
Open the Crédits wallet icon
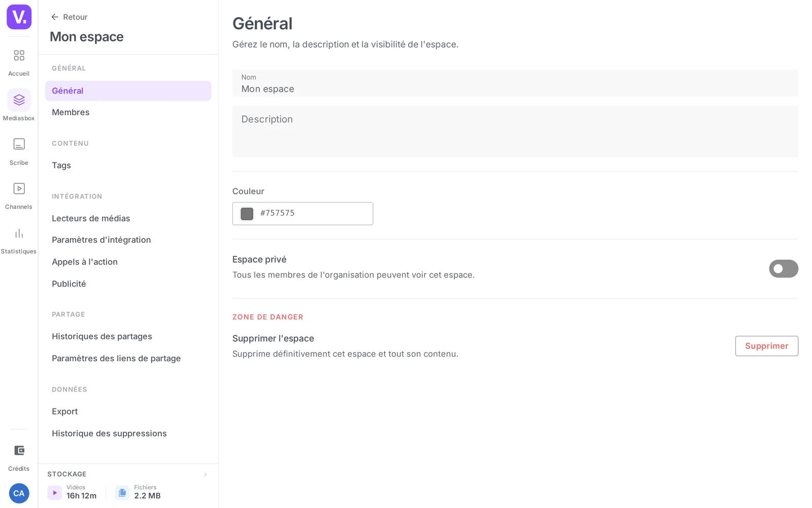[19, 451]
